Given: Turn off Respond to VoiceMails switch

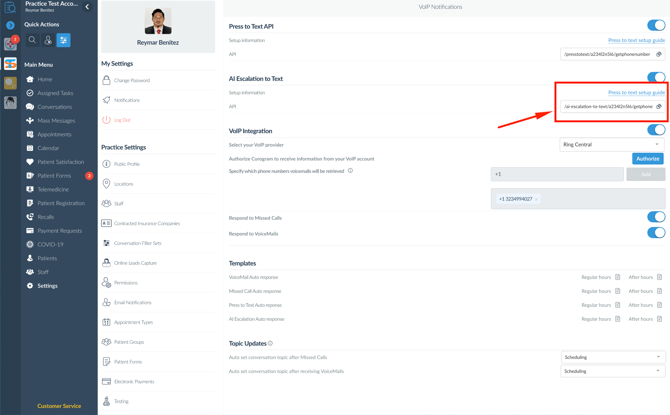Looking at the screenshot, I should (656, 233).
